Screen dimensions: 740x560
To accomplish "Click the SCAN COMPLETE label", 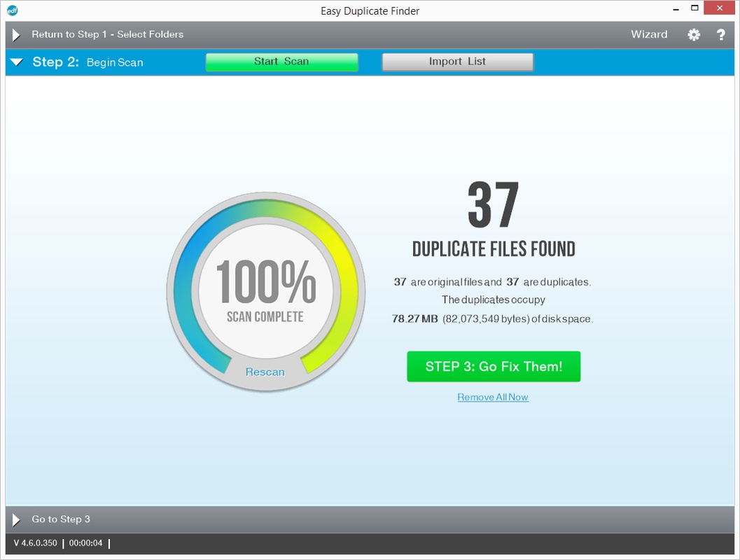I will click(x=265, y=316).
